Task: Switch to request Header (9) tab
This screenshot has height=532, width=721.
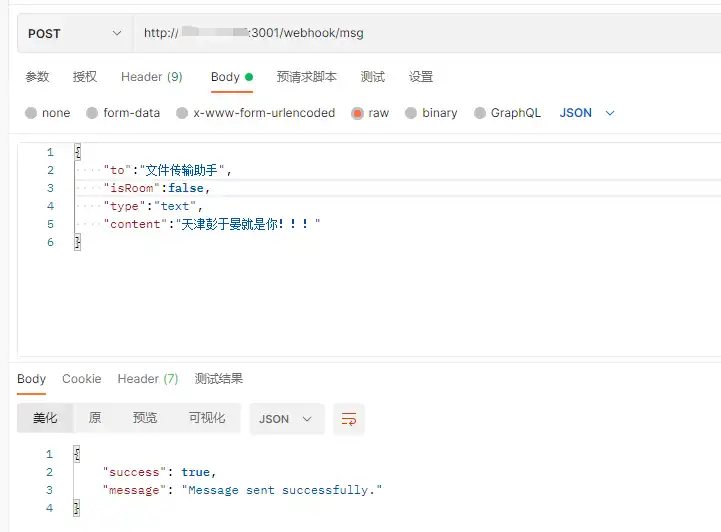Action: [151, 77]
